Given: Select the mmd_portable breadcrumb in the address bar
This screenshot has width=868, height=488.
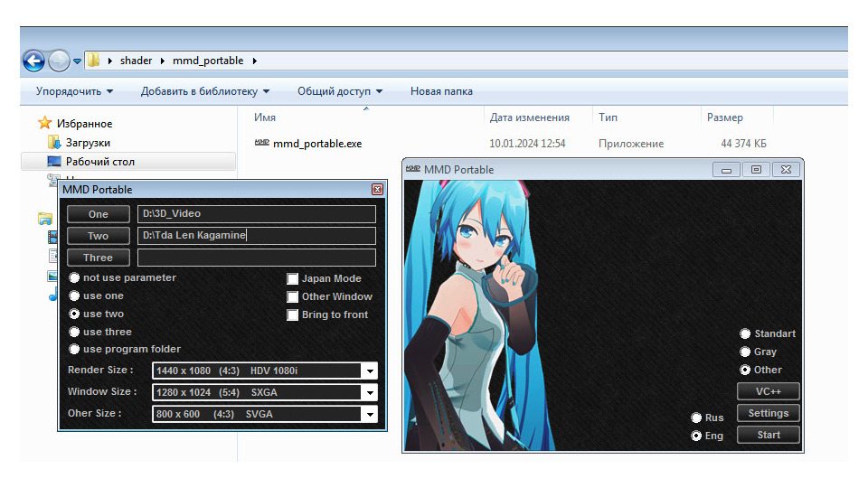Looking at the screenshot, I should coord(208,61).
